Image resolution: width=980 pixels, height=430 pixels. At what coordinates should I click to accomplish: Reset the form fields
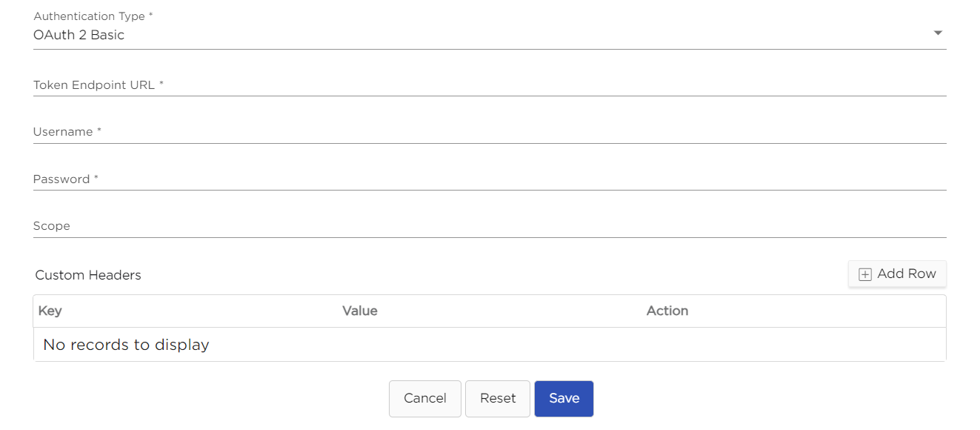point(498,399)
